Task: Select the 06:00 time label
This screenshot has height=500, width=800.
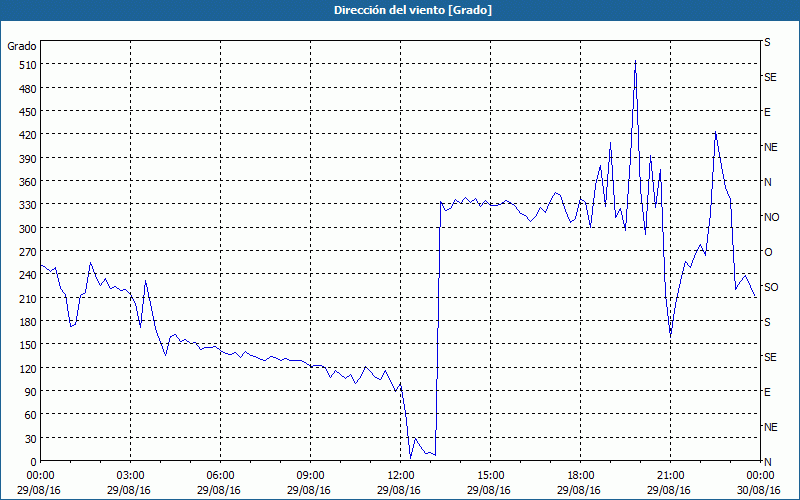Action: click(x=220, y=476)
